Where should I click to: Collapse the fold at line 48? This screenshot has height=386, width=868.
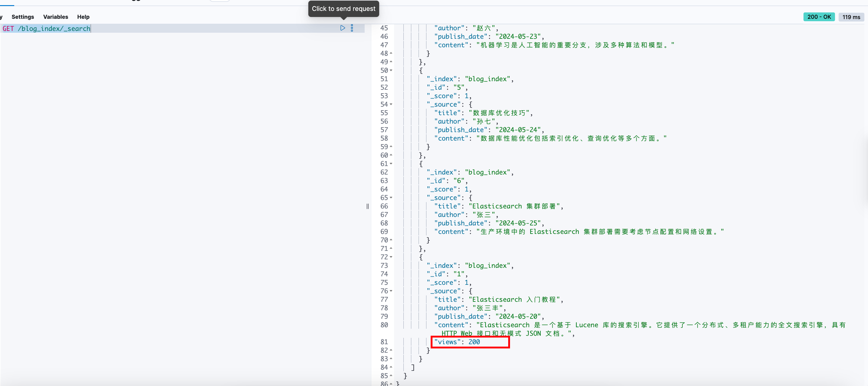pyautogui.click(x=391, y=53)
